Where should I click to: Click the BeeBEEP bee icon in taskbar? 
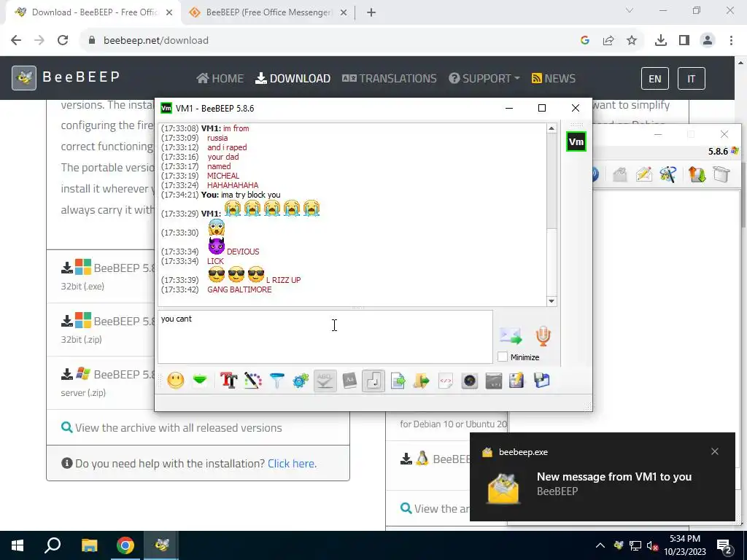coord(161,545)
